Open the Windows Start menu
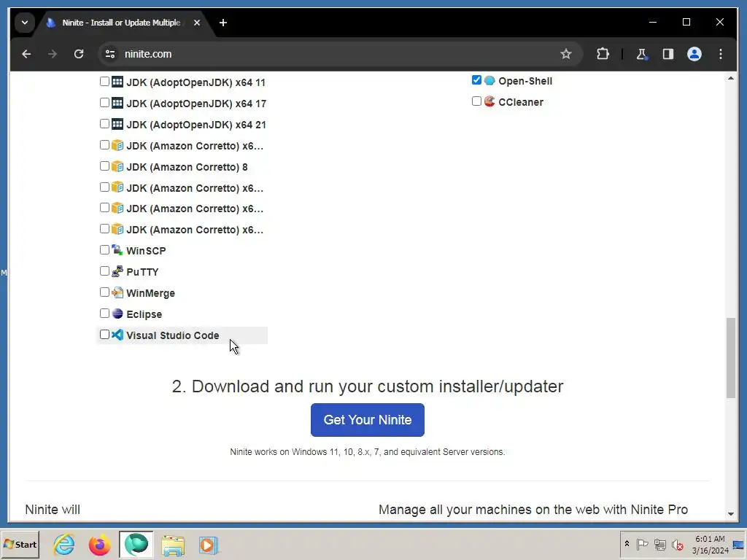 point(20,544)
